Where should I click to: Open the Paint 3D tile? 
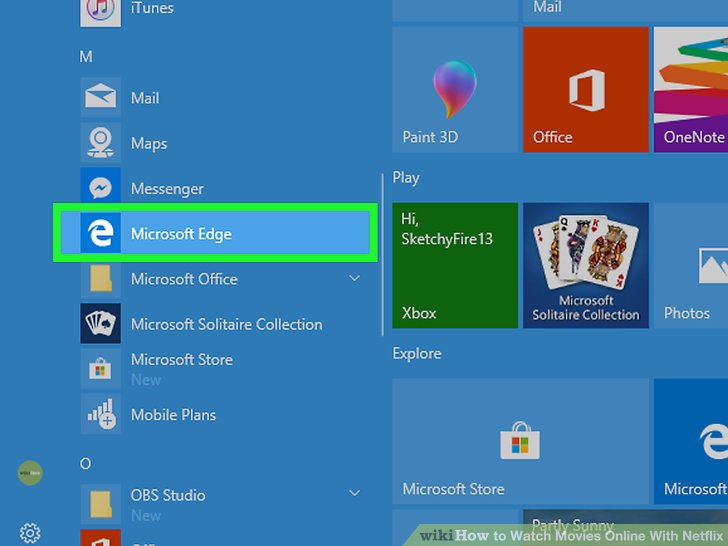click(455, 89)
